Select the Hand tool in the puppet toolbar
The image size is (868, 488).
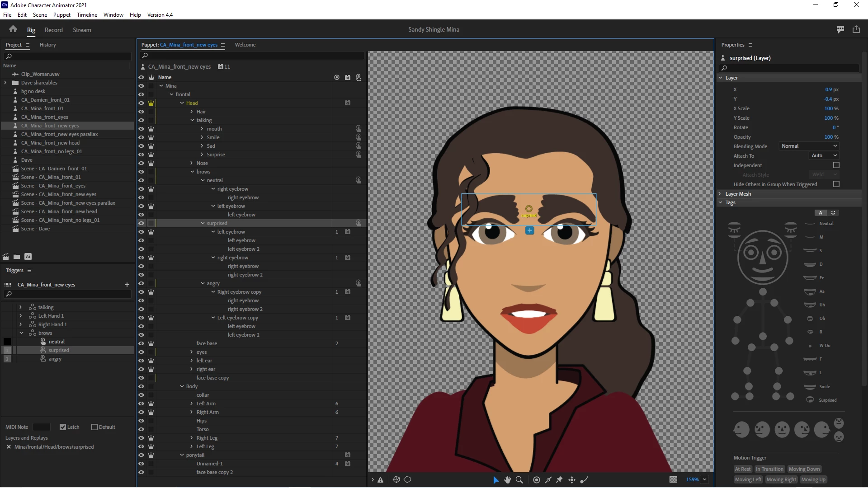(x=507, y=480)
